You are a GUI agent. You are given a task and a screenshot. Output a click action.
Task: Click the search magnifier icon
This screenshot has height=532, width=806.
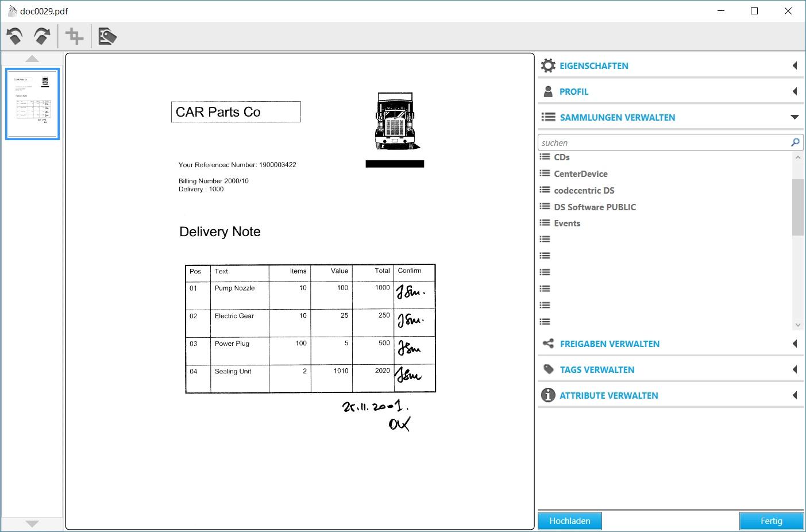coord(795,142)
